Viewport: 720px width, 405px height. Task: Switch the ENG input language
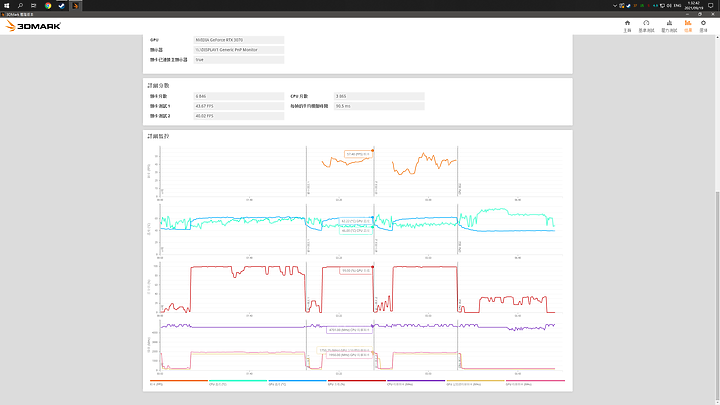click(677, 6)
